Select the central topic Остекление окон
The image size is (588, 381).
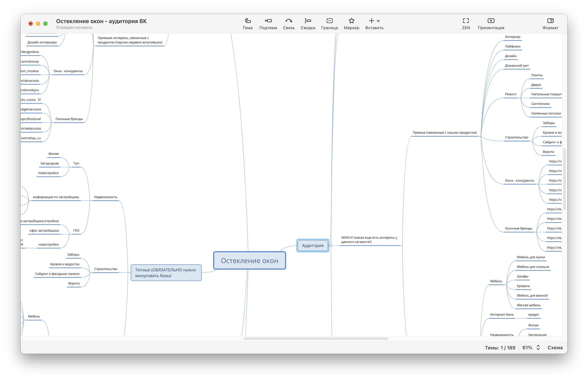click(249, 260)
